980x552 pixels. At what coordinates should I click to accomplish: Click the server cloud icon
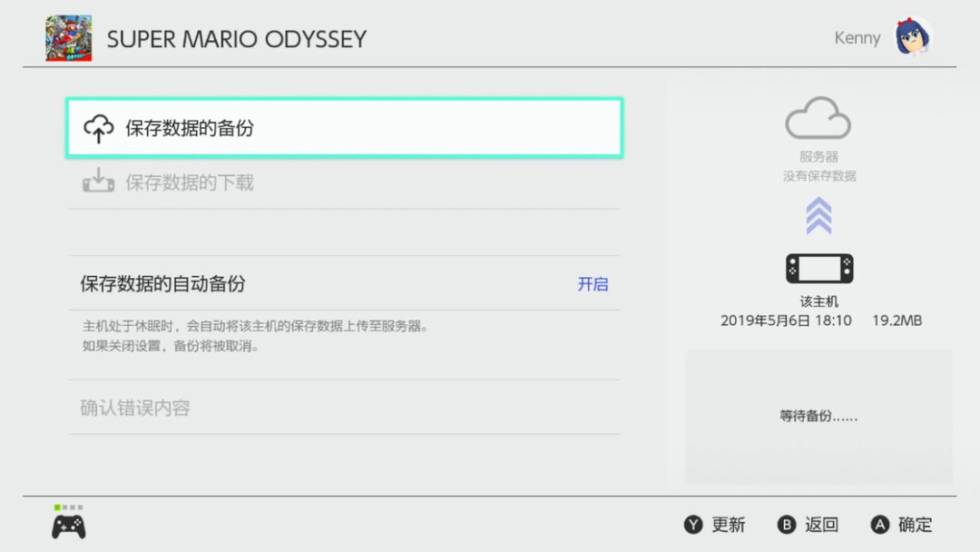(818, 118)
